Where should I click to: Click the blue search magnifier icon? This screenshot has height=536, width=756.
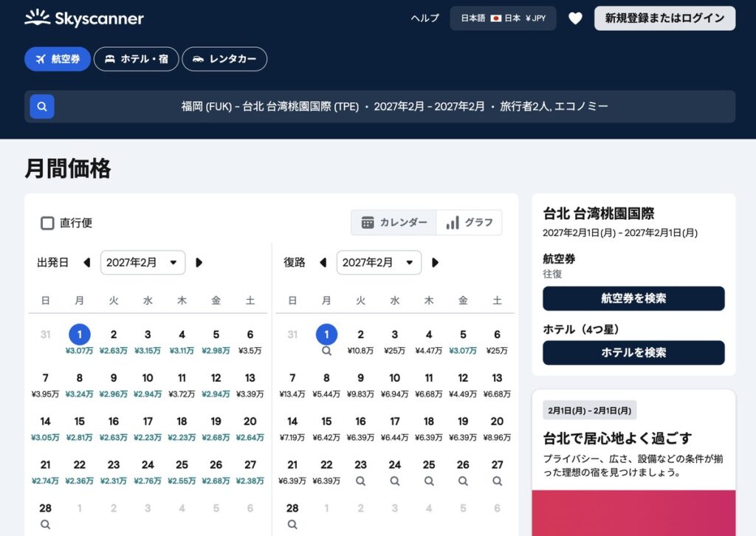42,106
